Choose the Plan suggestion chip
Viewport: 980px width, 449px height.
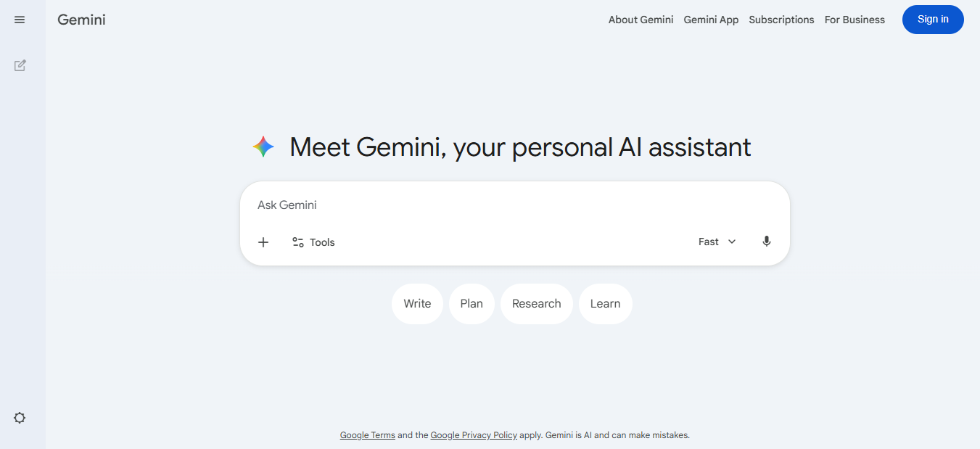pyautogui.click(x=472, y=304)
